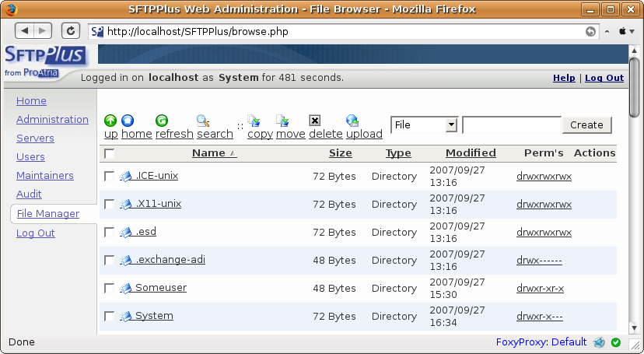Screen dimensions: 644x354
Task: Click the vertical scrollbar thumb
Action: click(634, 87)
